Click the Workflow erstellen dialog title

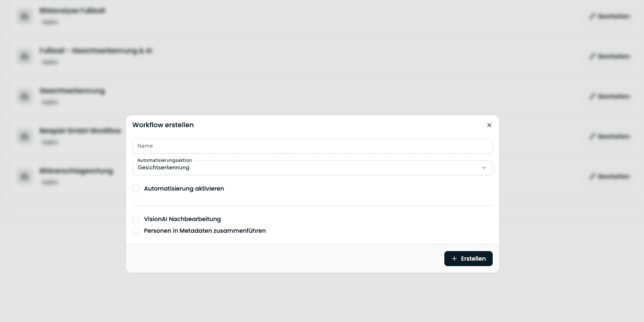tap(163, 125)
